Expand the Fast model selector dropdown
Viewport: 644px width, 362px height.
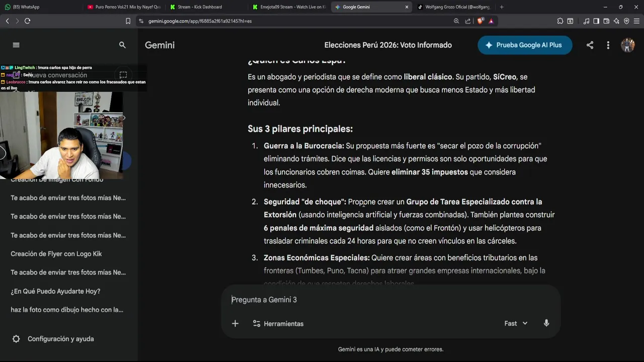point(516,323)
